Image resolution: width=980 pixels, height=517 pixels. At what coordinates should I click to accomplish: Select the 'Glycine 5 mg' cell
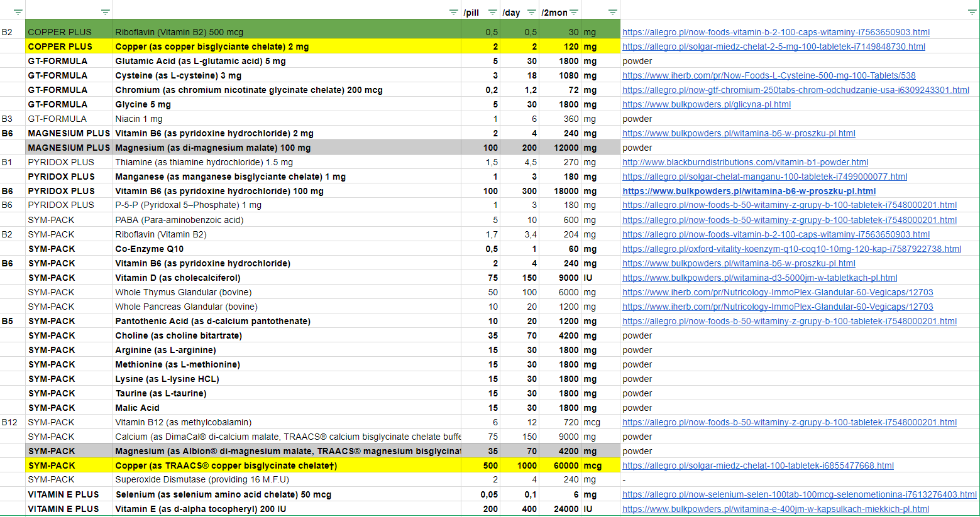coord(287,104)
